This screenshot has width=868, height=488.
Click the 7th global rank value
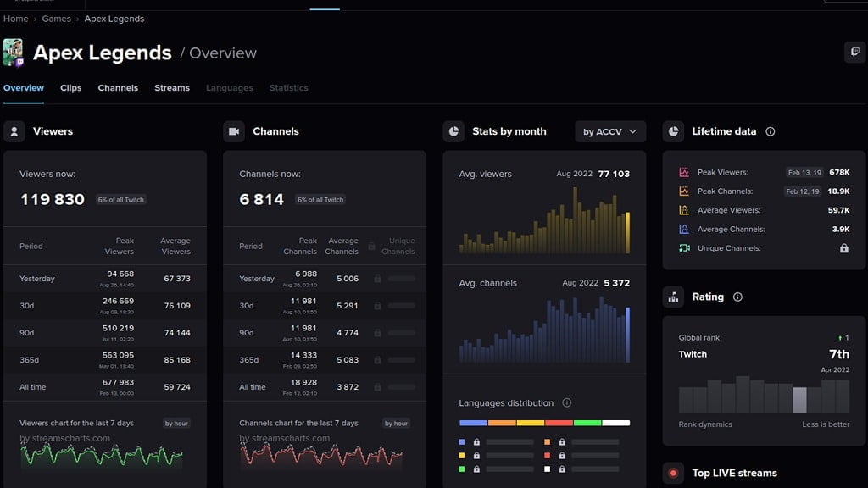click(839, 354)
